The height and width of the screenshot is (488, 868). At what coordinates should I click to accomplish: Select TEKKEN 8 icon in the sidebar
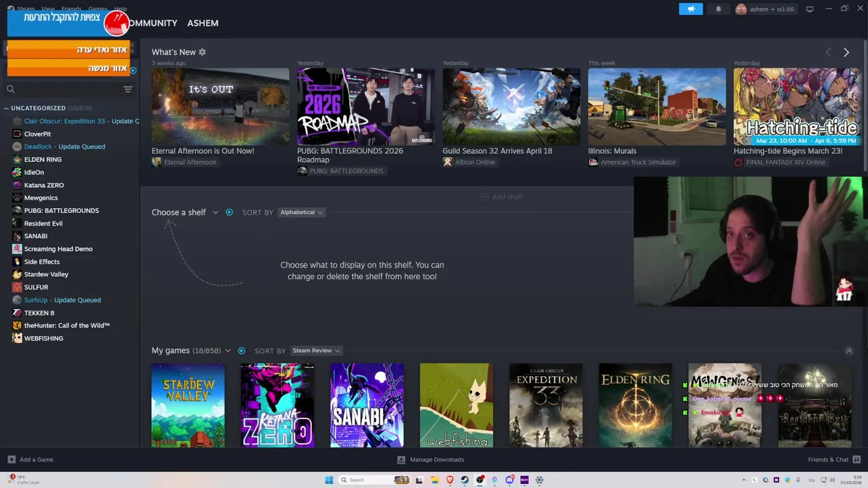tap(17, 313)
